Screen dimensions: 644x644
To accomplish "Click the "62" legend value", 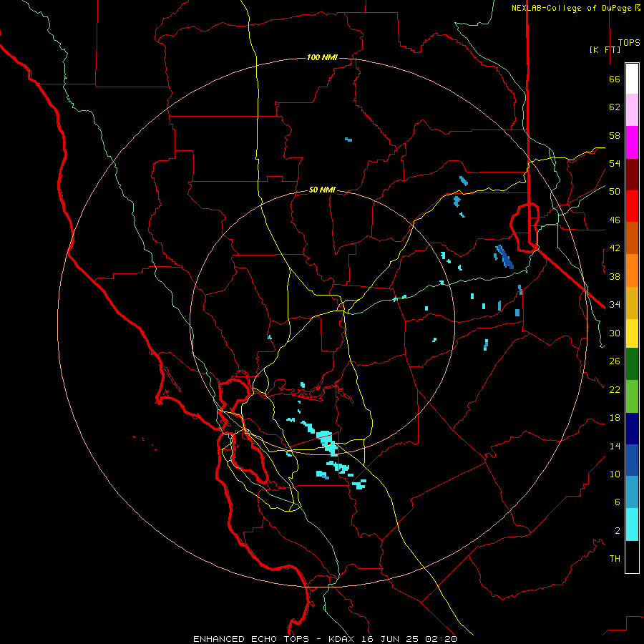I will pos(615,107).
